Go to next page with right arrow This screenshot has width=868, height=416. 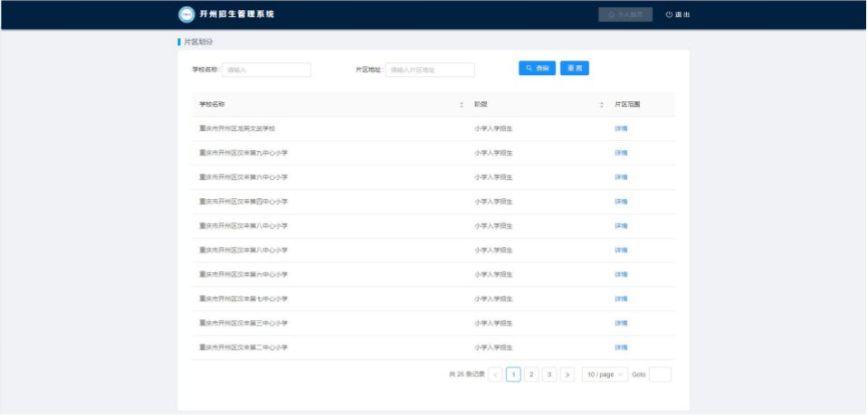coord(568,374)
